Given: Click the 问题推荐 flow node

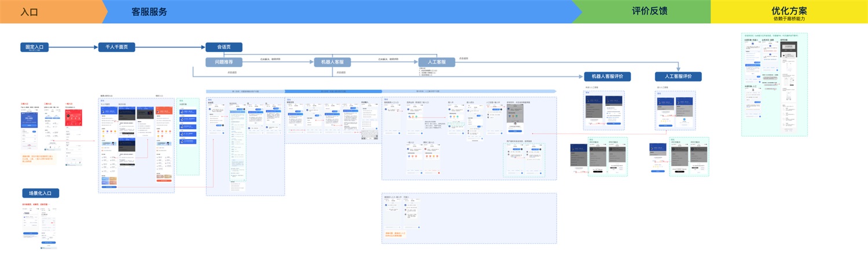Looking at the screenshot, I should pyautogui.click(x=224, y=62).
